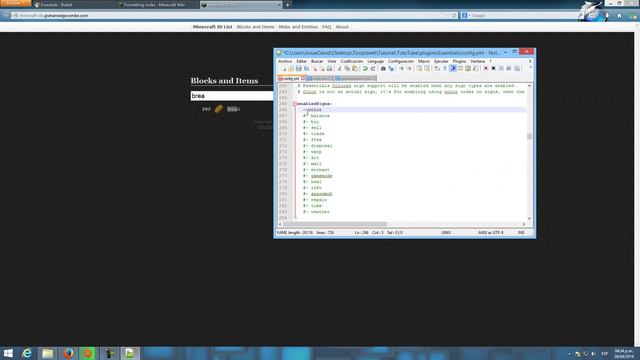Image resolution: width=640 pixels, height=360 pixels.
Task: Expand Notepad++ toolbar overflow chevron
Action: pos(531,67)
